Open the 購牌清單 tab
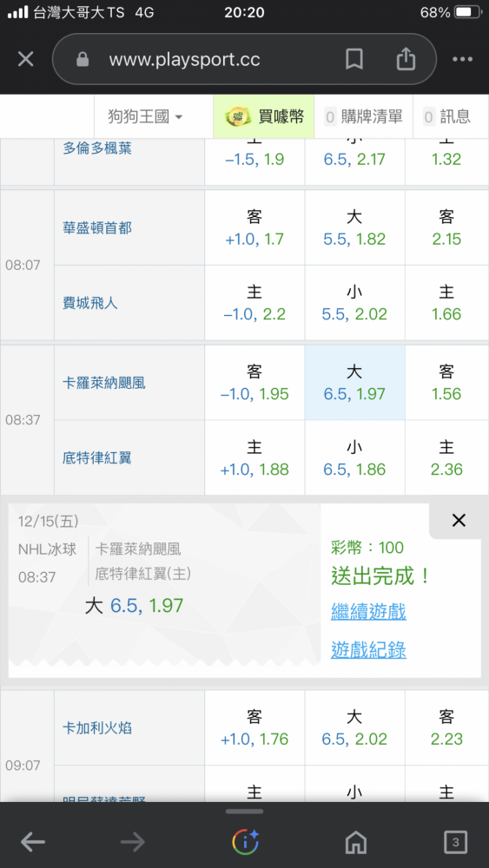Image resolution: width=489 pixels, height=868 pixels. click(x=364, y=116)
